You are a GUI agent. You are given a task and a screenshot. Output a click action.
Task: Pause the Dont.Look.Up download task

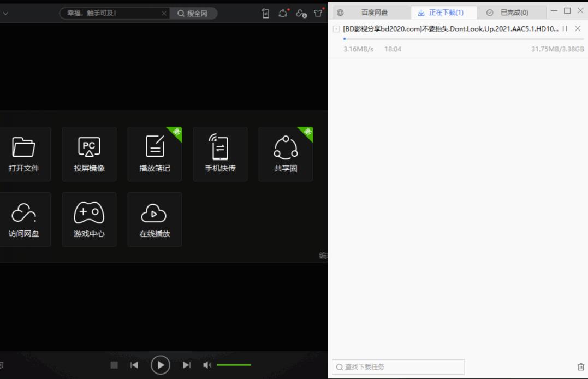pos(565,28)
